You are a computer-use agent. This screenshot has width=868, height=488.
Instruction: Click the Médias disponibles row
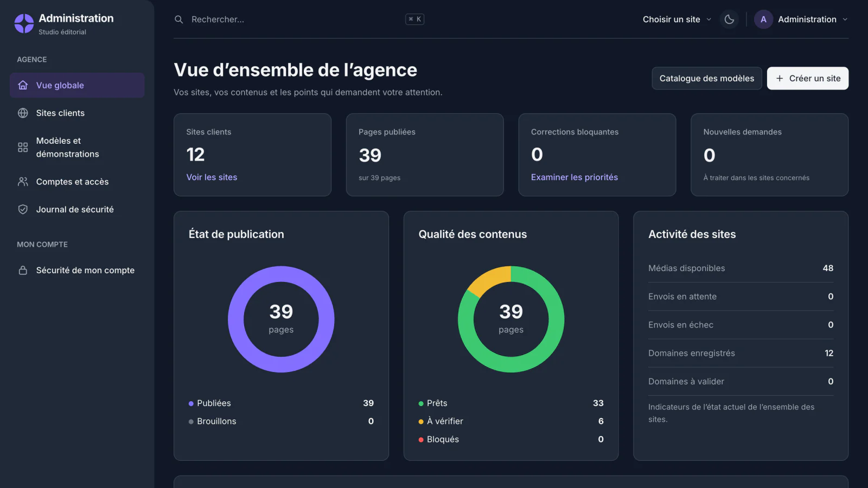click(x=741, y=268)
